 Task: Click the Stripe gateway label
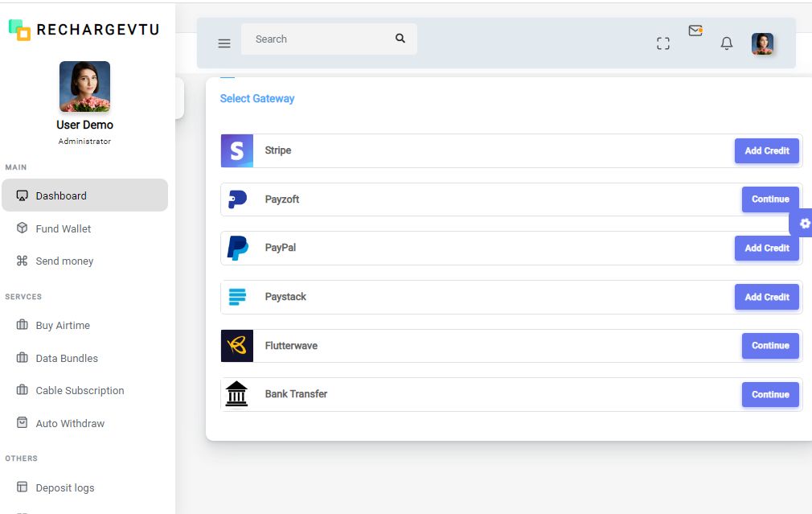278,150
